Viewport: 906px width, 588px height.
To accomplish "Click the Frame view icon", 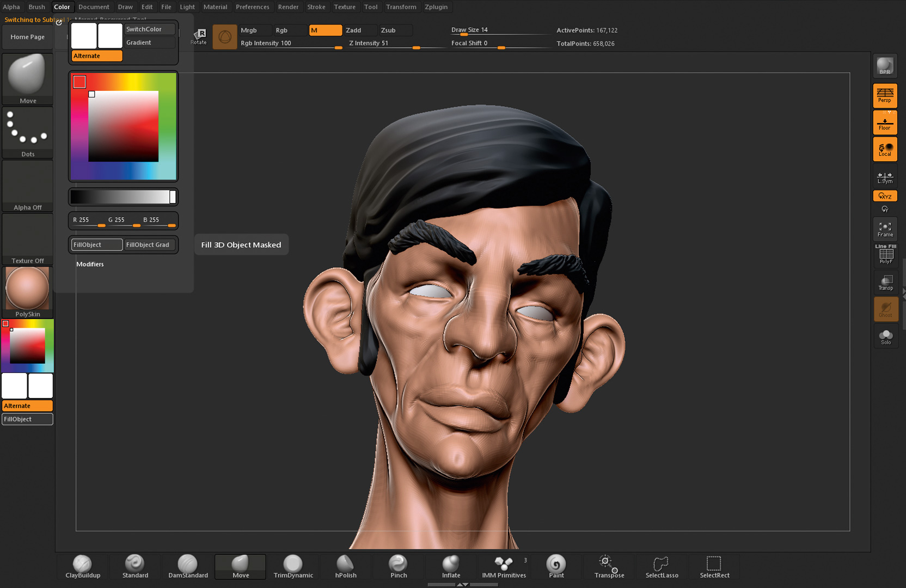I will pyautogui.click(x=885, y=229).
